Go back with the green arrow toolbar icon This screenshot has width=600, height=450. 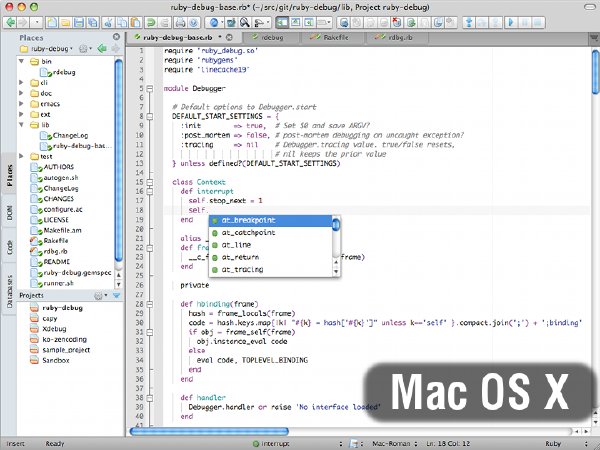[10, 22]
